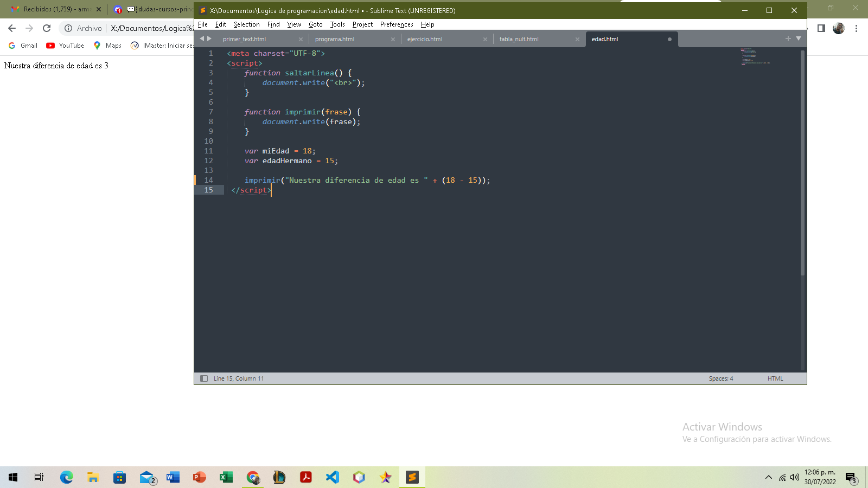Click the Chrome address bar URL
The image size is (868, 488).
[152, 28]
